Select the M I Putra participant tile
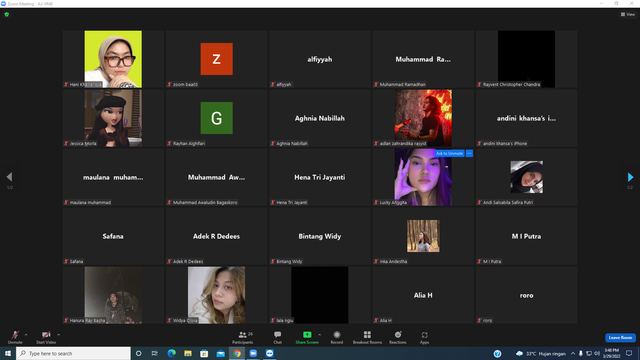This screenshot has width=640, height=360. (x=527, y=236)
